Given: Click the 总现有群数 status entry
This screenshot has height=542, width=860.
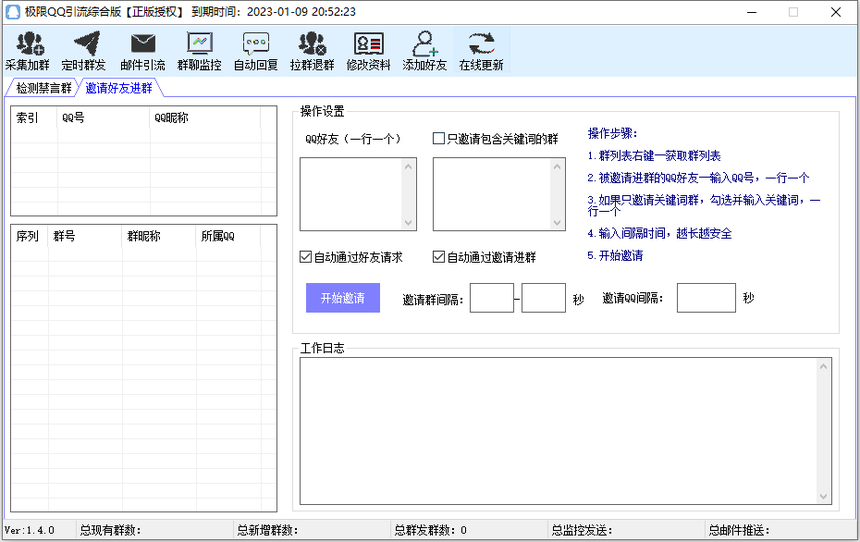Looking at the screenshot, I should click(x=110, y=530).
